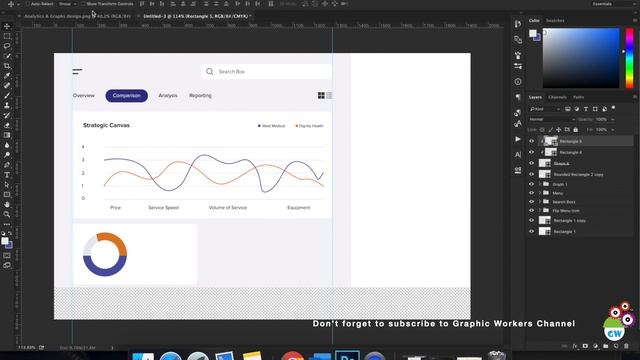Open the Actions panel play icon

coord(518,139)
